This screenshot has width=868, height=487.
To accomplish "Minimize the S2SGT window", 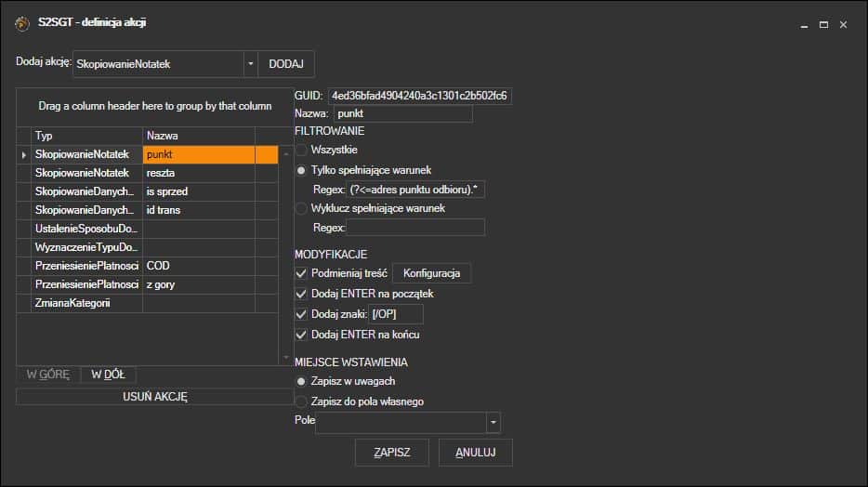I will pyautogui.click(x=804, y=25).
